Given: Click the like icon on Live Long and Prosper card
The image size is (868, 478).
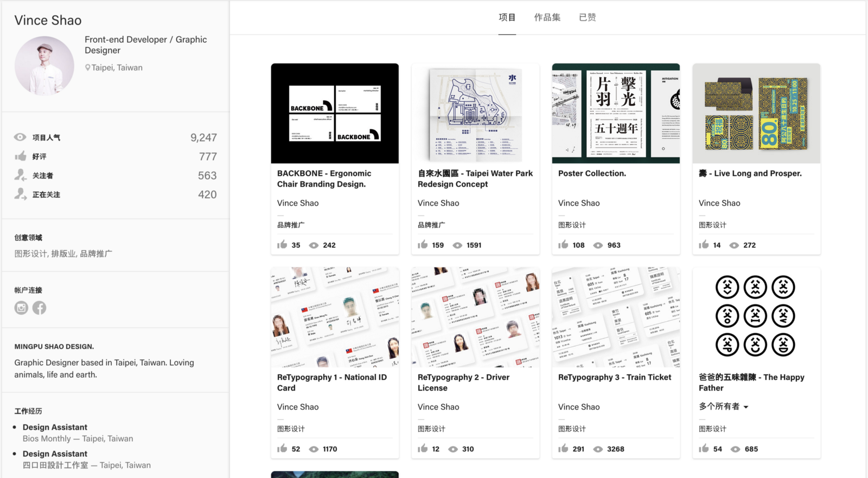Looking at the screenshot, I should tap(704, 245).
